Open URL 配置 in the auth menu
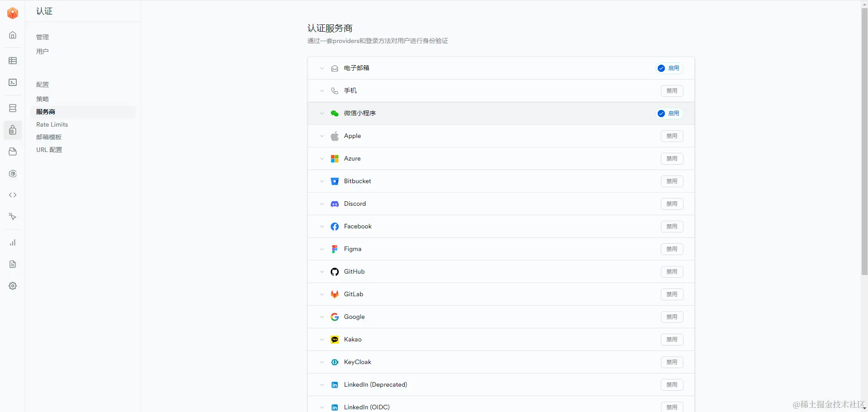 click(x=49, y=150)
